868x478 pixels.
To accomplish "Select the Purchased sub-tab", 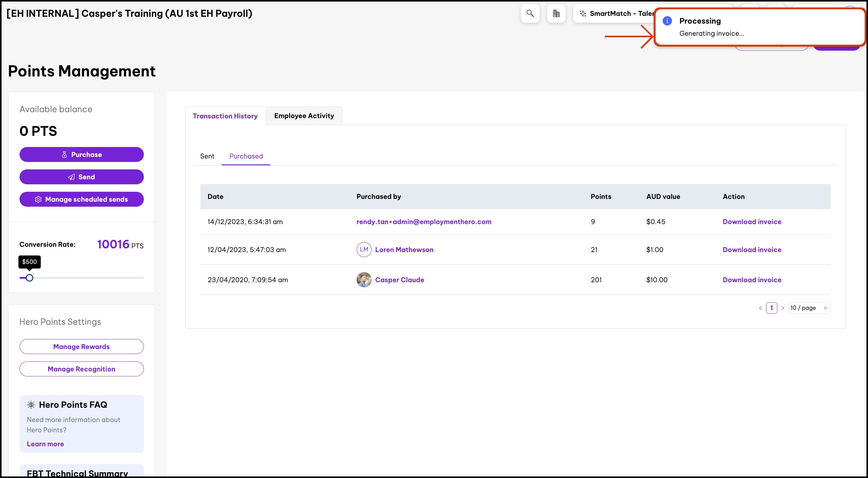I will click(x=246, y=156).
